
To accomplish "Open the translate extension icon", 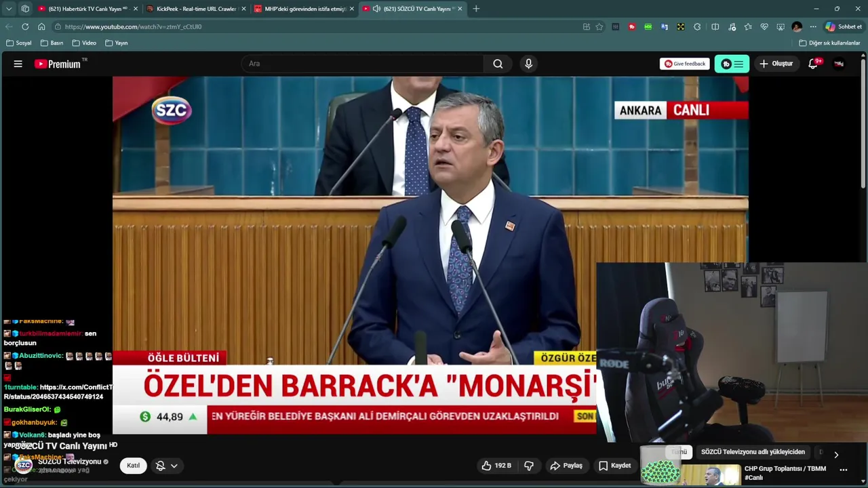I will tap(665, 26).
